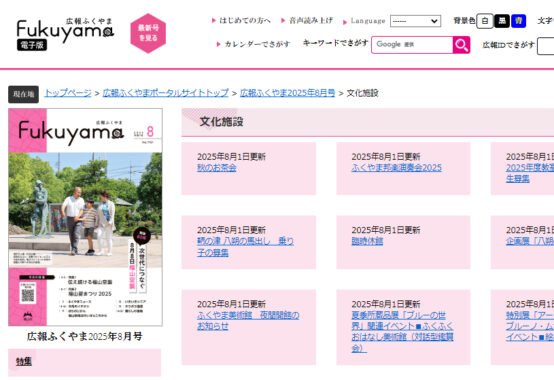This screenshot has height=380, width=554.
Task: Click the Fukuyama 電子版 logo
Action: 65,34
